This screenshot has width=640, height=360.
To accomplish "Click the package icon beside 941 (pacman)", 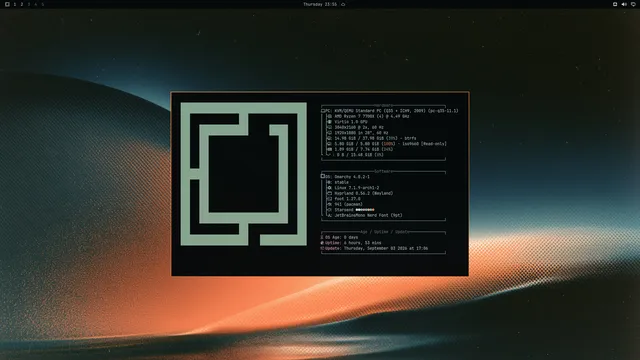I will (330, 204).
